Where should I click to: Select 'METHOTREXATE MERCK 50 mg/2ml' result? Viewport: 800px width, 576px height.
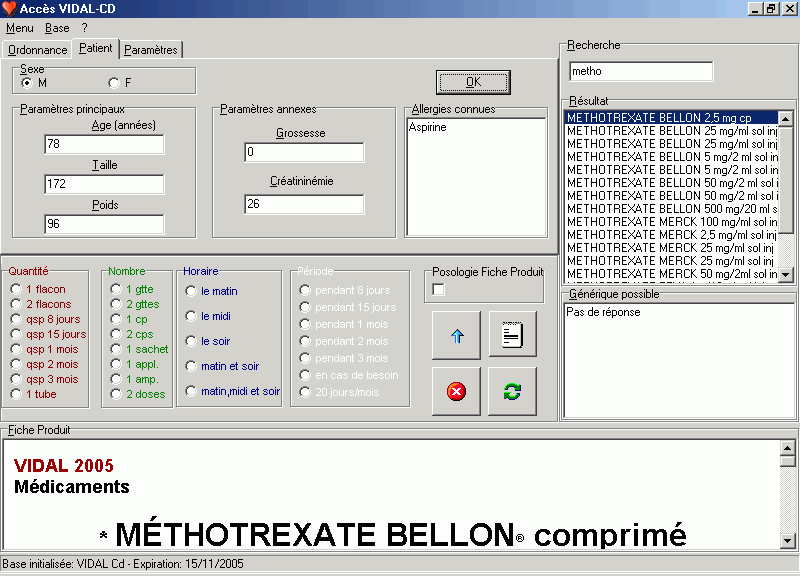click(671, 274)
